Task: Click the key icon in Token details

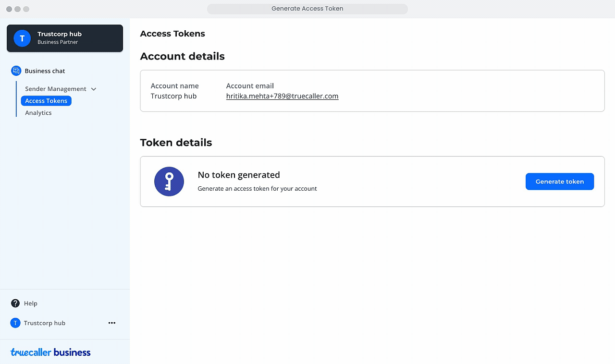Action: click(169, 182)
